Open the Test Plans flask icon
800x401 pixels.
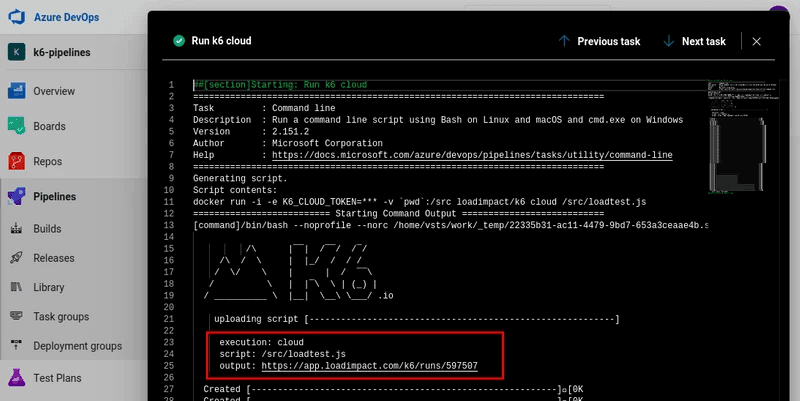pos(16,378)
